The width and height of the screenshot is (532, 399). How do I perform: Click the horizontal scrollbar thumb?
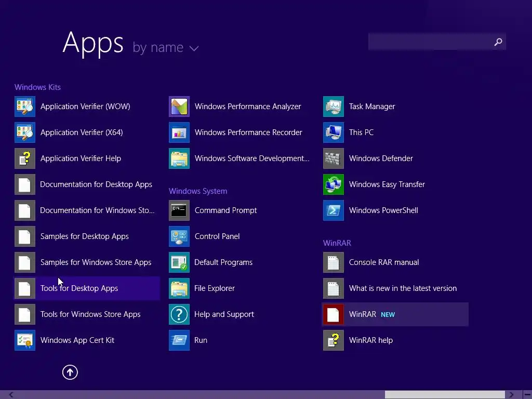pos(445,395)
